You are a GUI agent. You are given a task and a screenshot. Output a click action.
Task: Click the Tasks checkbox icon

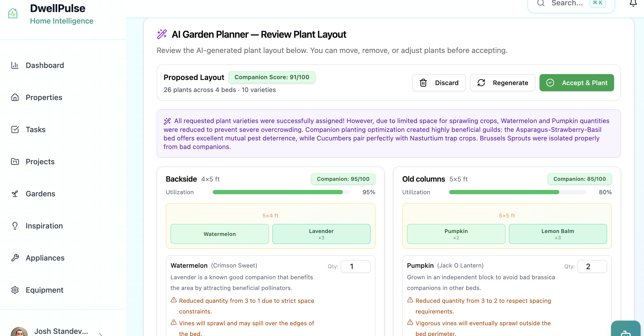click(x=15, y=129)
